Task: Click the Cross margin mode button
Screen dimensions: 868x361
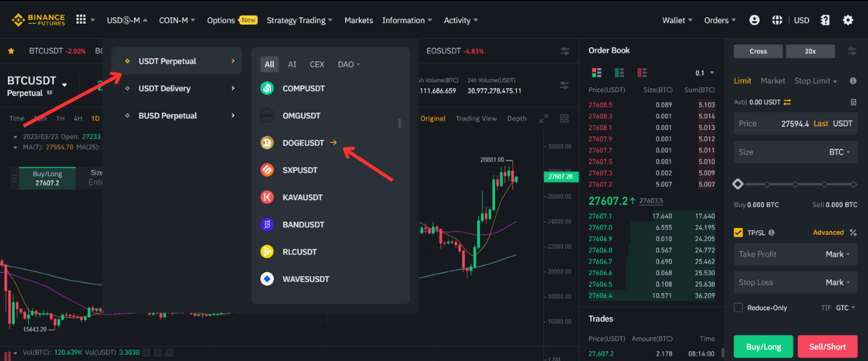Action: coord(758,51)
